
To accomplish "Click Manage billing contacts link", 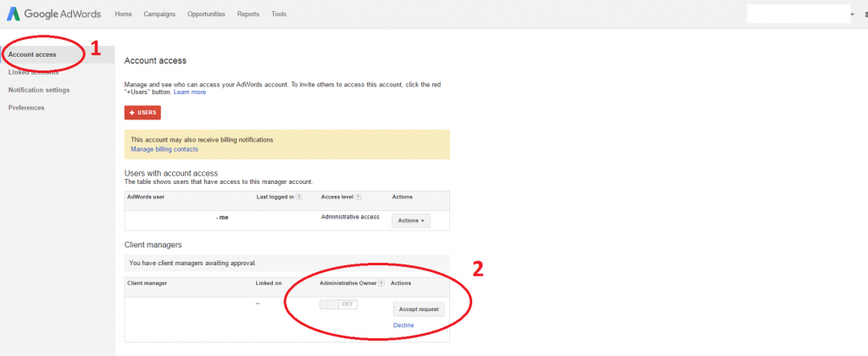I will [x=164, y=149].
